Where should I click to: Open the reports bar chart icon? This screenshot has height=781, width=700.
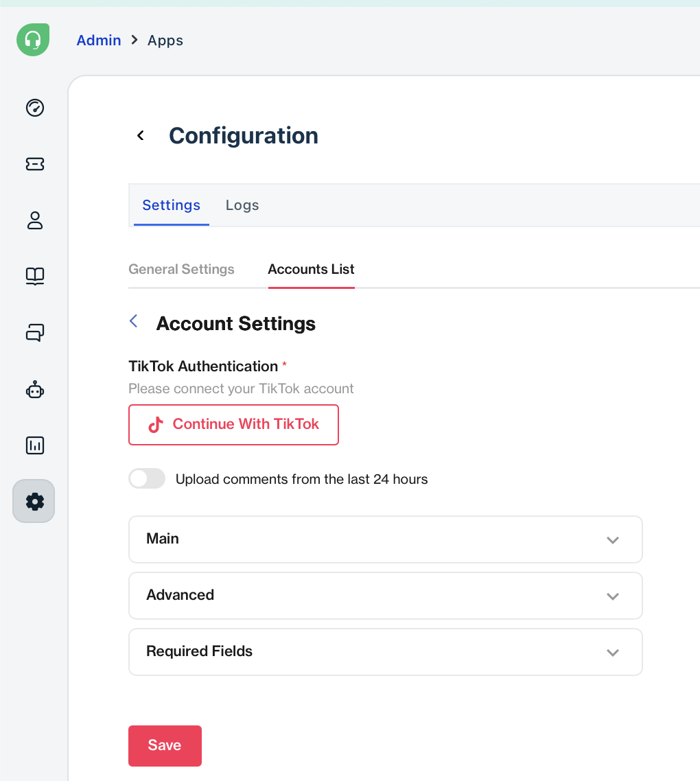point(35,445)
